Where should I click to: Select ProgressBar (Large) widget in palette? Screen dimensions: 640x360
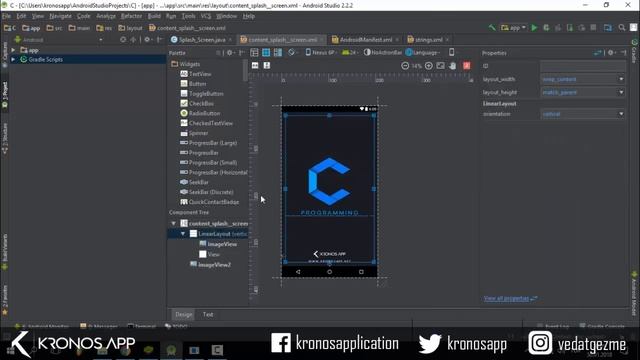tap(209, 143)
